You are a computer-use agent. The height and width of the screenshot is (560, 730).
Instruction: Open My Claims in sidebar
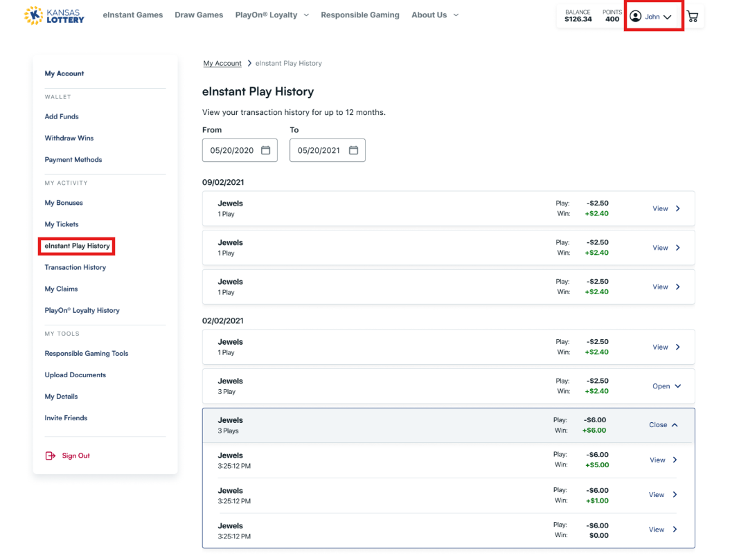click(x=61, y=289)
